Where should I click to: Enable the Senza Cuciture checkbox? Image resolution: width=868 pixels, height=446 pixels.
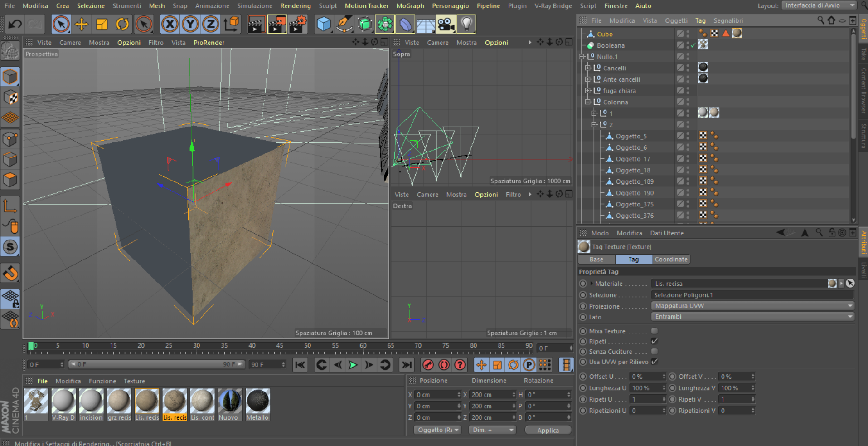654,352
